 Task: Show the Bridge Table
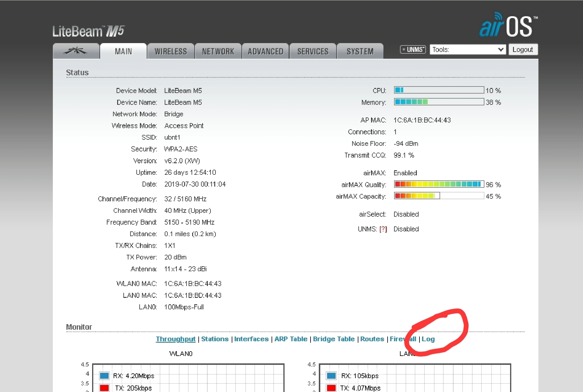tap(334, 339)
